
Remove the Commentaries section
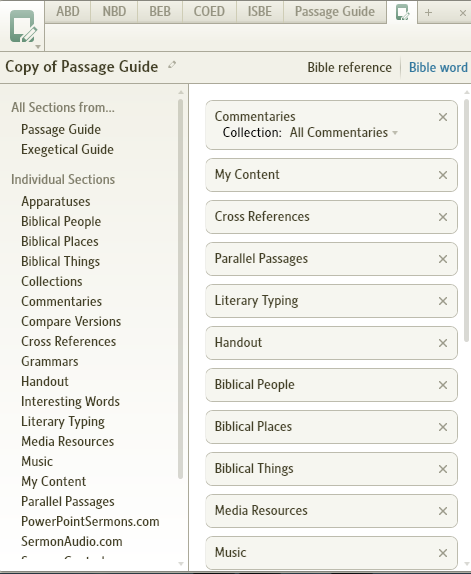click(x=443, y=117)
